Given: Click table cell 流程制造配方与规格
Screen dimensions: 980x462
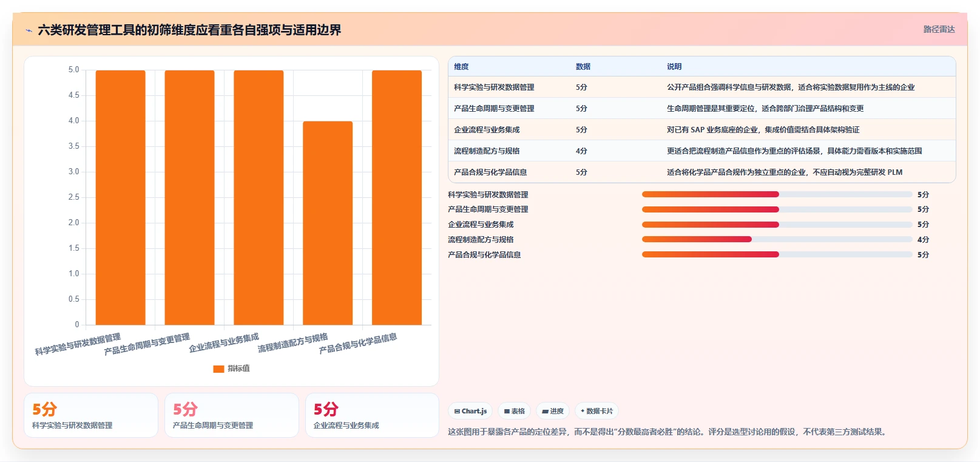Looking at the screenshot, I should tap(487, 151).
